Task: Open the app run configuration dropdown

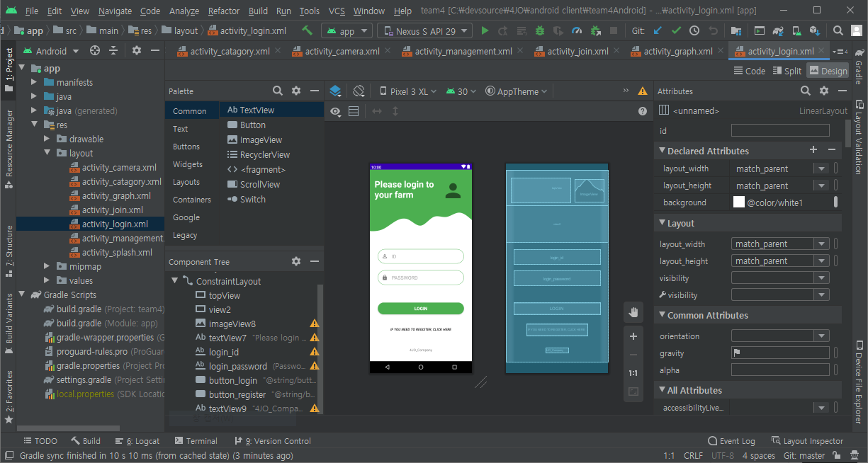Action: (346, 31)
